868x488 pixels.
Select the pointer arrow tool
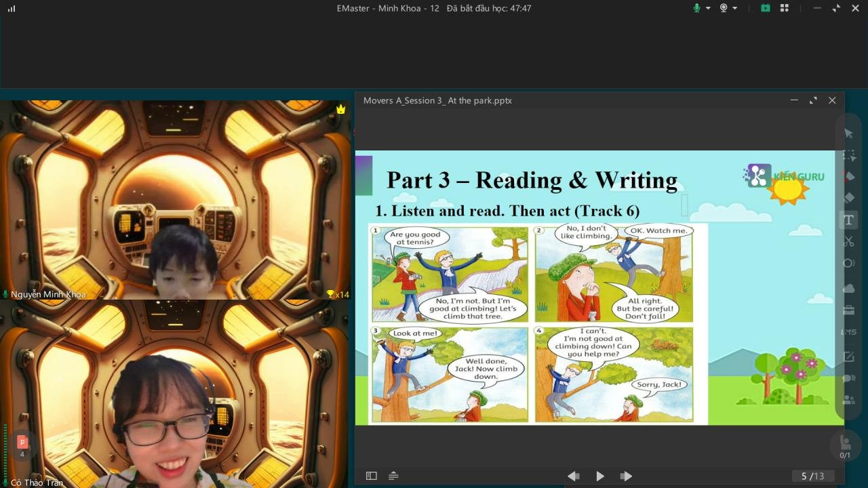(848, 134)
